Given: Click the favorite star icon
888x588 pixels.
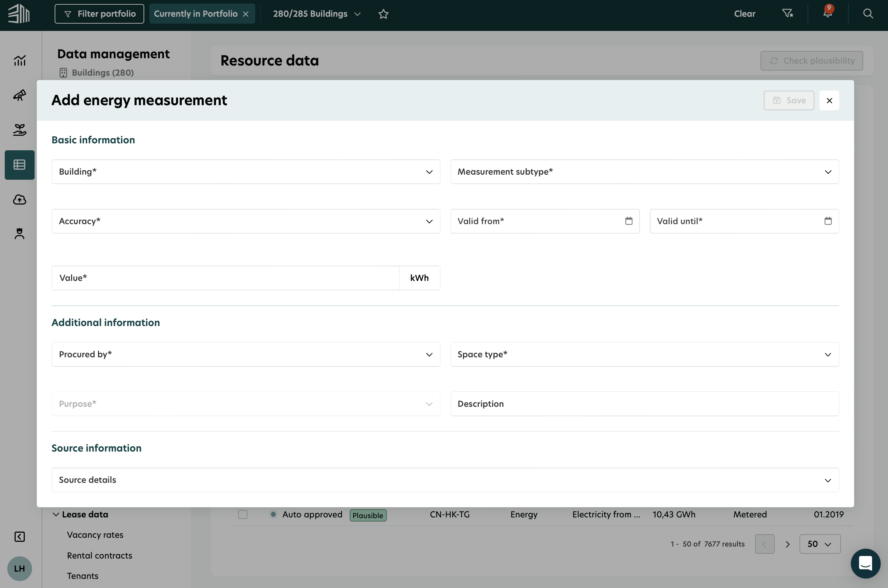Looking at the screenshot, I should point(383,14).
